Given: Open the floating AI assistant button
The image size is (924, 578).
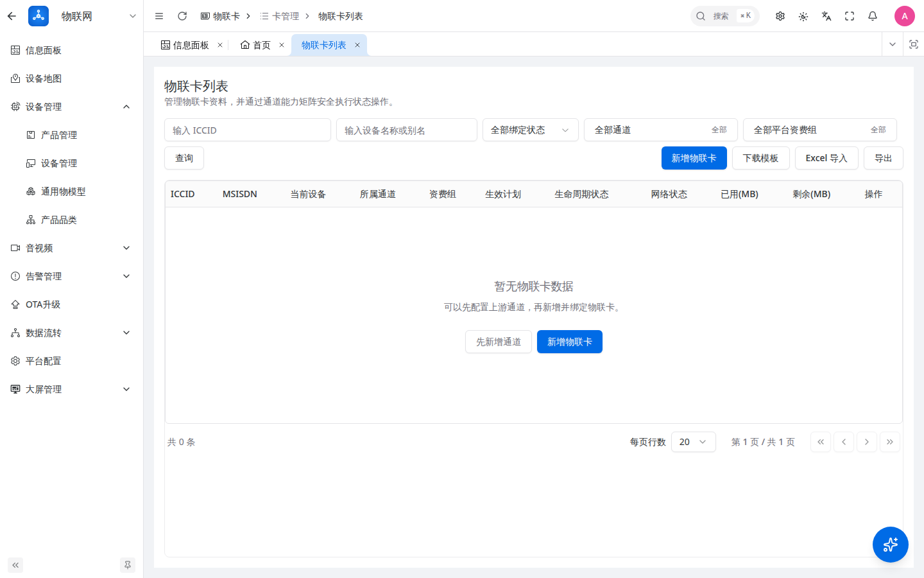Looking at the screenshot, I should pyautogui.click(x=891, y=545).
